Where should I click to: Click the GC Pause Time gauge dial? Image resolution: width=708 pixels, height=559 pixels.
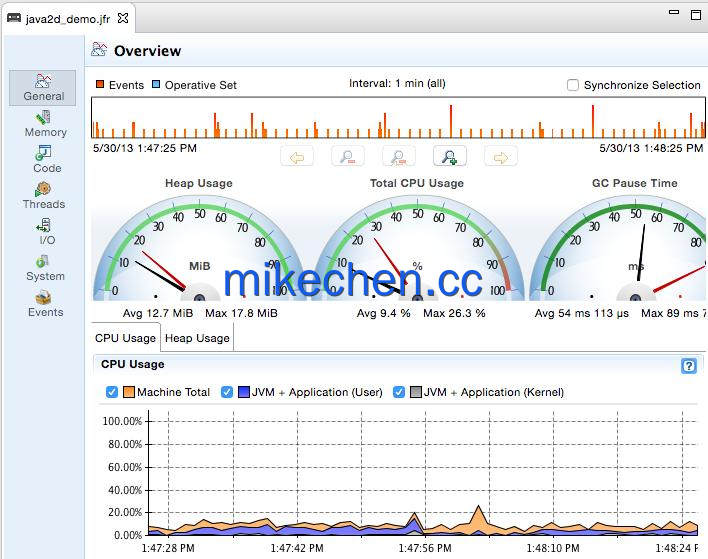(619, 248)
